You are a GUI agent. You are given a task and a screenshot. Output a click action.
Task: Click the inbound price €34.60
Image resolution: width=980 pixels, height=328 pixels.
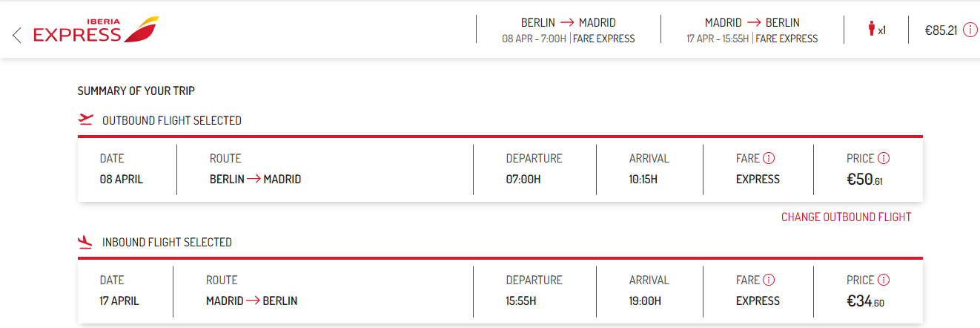tap(865, 301)
